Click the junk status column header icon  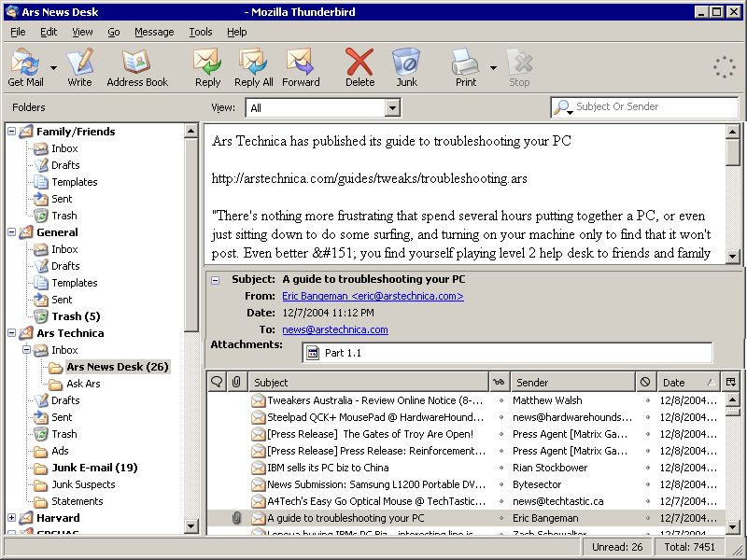coord(645,382)
